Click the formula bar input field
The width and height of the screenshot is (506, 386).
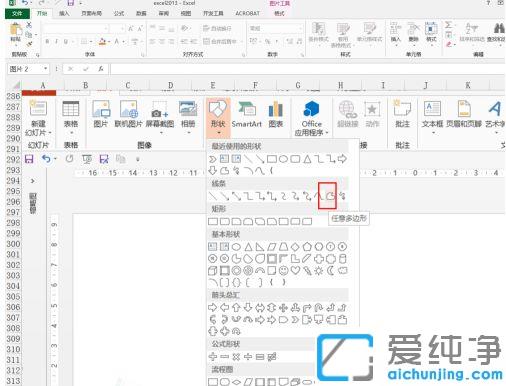pyautogui.click(x=308, y=69)
